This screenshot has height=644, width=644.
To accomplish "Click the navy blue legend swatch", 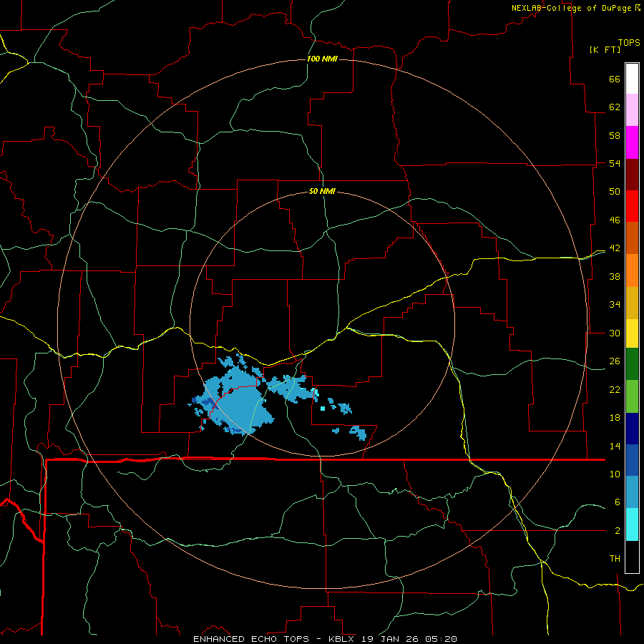I will point(632,429).
